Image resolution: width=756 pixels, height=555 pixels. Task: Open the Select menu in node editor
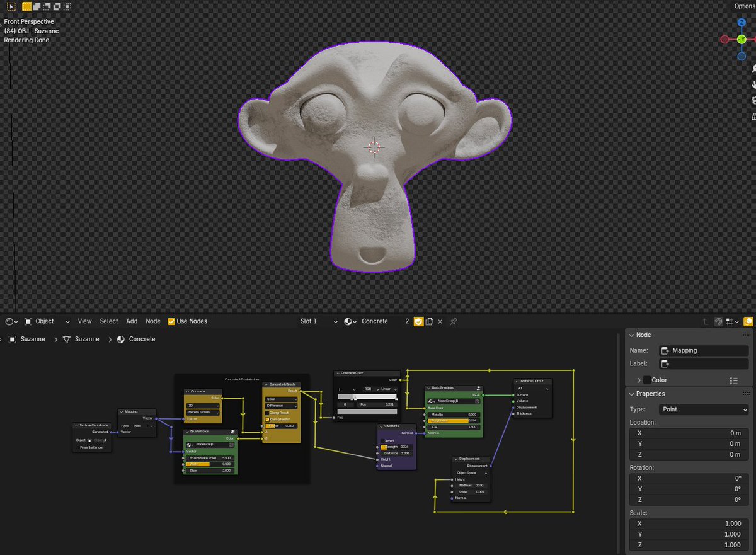tap(109, 321)
